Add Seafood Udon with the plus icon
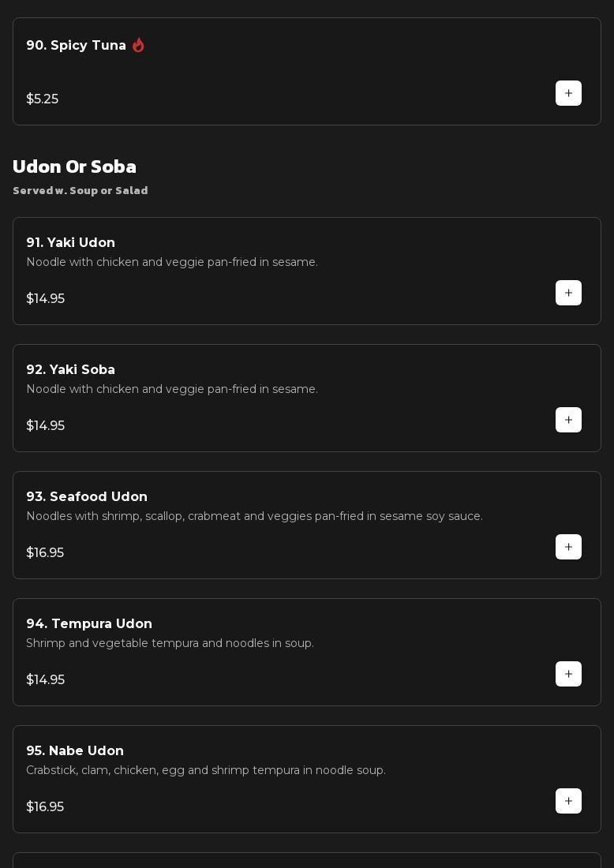614x868 pixels. 568,547
